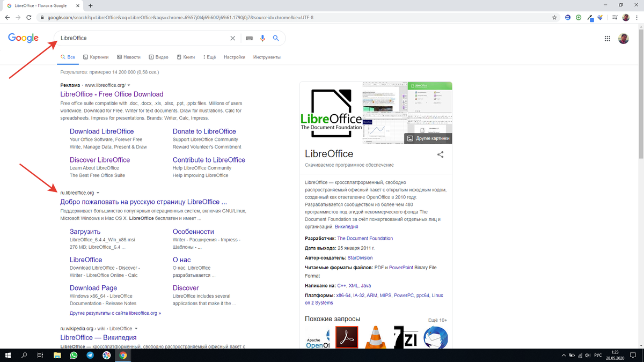
Task: Click the browser address bar URL
Action: point(180,17)
